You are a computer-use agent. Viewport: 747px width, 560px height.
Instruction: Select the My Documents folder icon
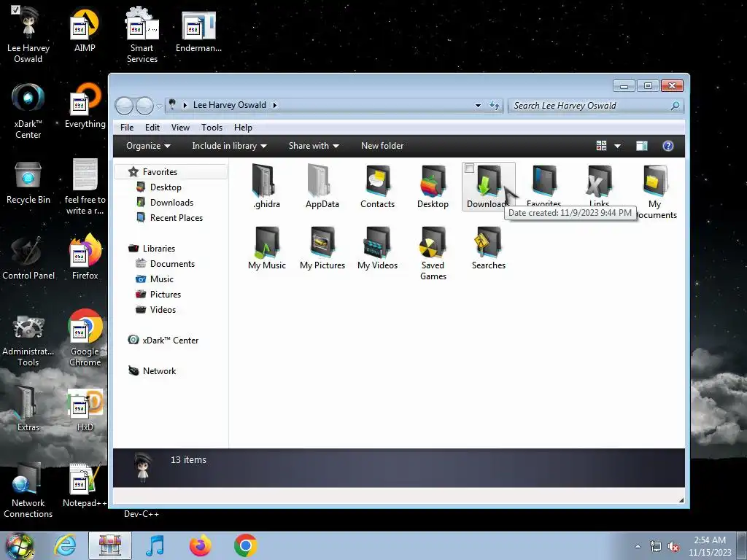tap(655, 181)
